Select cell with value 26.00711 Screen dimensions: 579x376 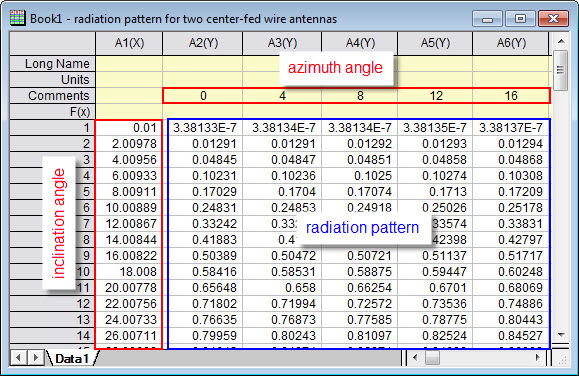(x=129, y=336)
